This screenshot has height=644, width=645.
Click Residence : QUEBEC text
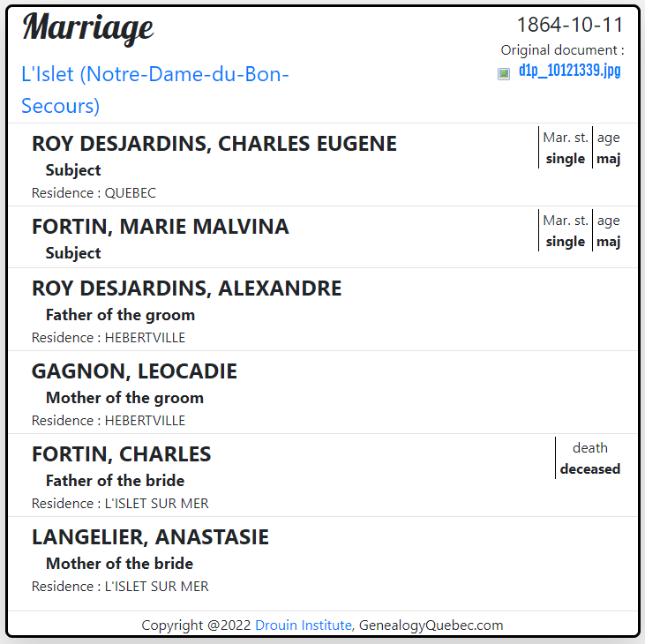click(94, 193)
